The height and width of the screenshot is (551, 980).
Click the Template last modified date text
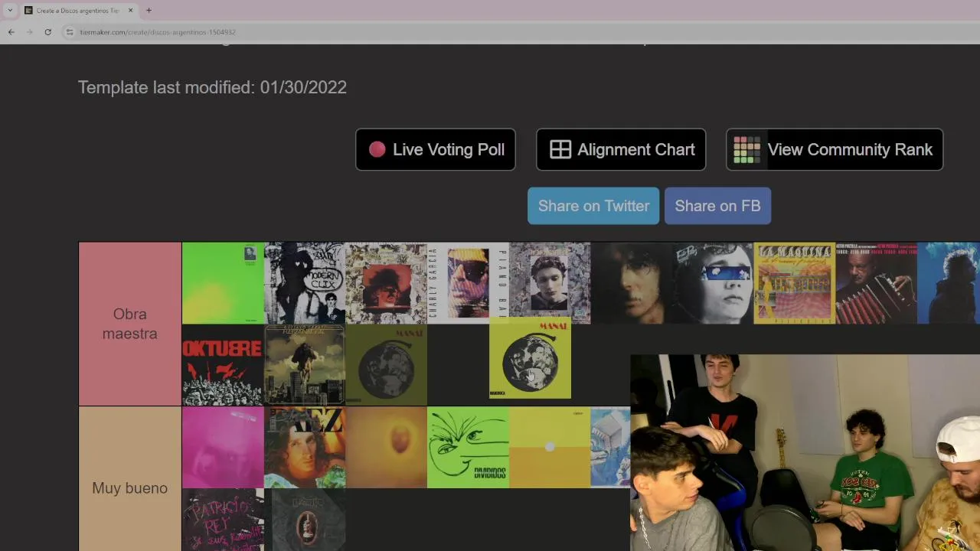tap(212, 87)
